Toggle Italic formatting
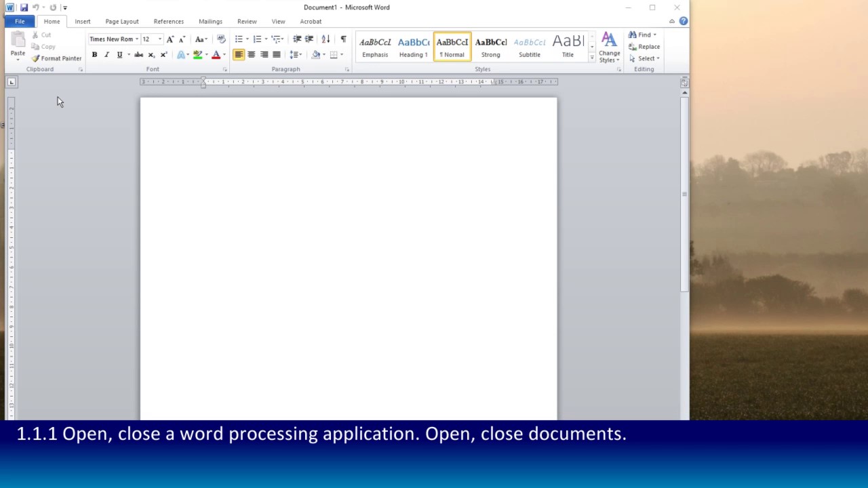 (106, 55)
